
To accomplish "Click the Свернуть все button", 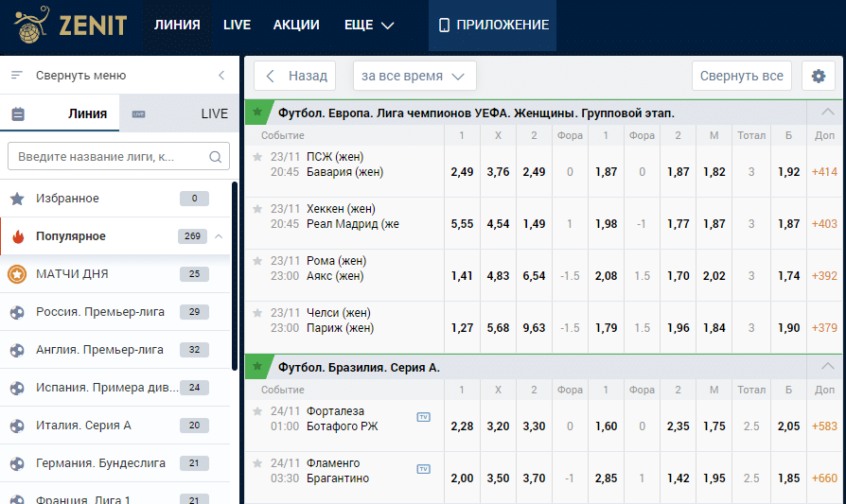I will [742, 76].
